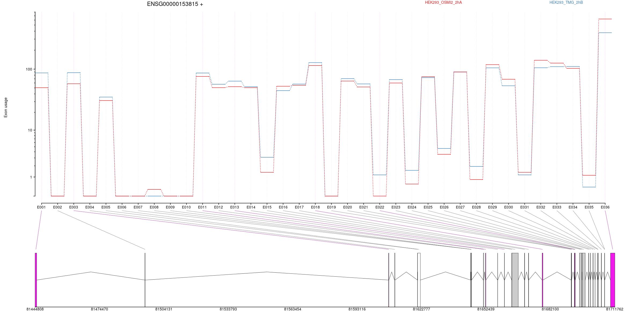644x322 pixels.
Task: Click exon label E021
Action: click(364, 207)
